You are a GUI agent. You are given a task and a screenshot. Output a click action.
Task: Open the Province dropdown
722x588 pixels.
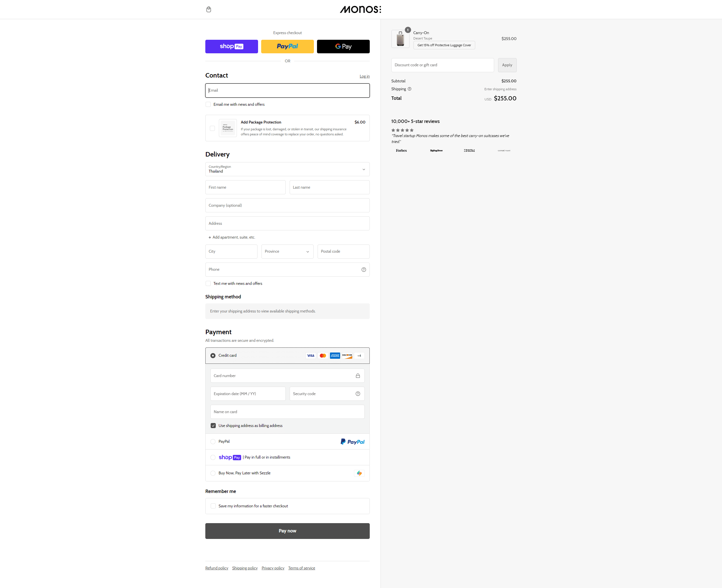pos(287,251)
